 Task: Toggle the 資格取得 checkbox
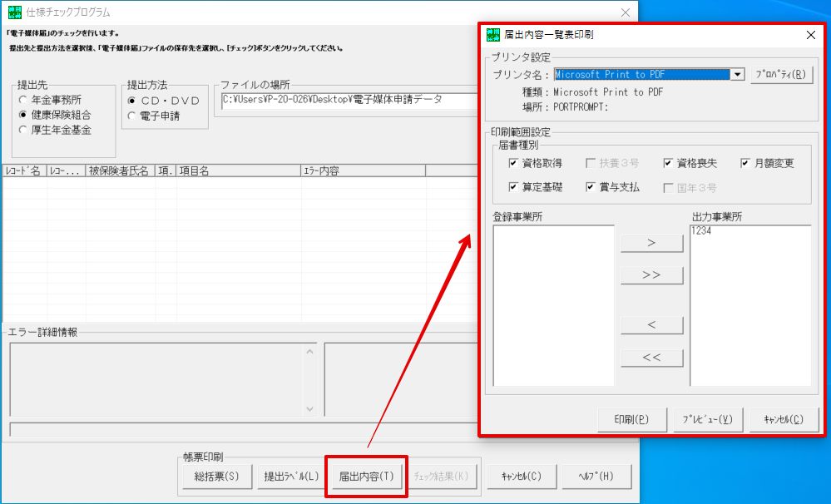(513, 163)
